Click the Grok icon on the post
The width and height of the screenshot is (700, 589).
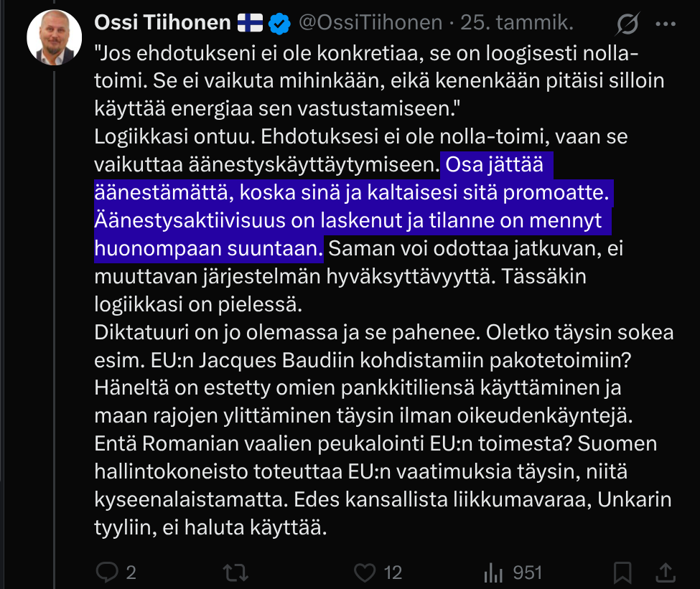pyautogui.click(x=627, y=25)
